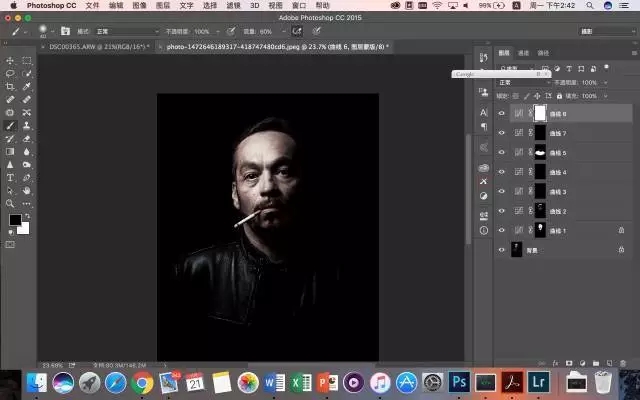Select the Rectangular Marquee tool
This screenshot has width=640, height=400.
tap(27, 61)
